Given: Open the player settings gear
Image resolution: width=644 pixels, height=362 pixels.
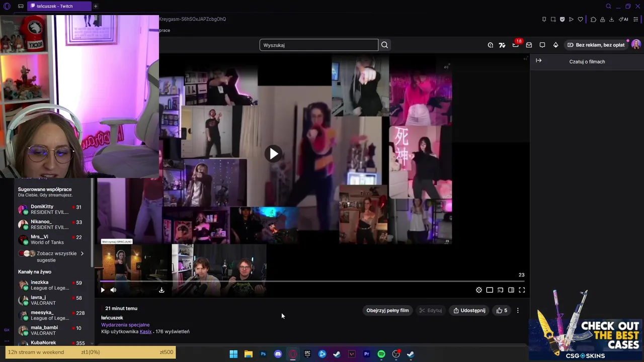Looking at the screenshot, I should tap(479, 290).
